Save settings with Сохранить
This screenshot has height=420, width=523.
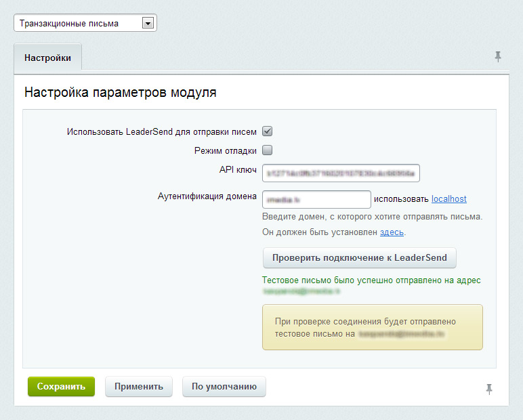click(62, 386)
